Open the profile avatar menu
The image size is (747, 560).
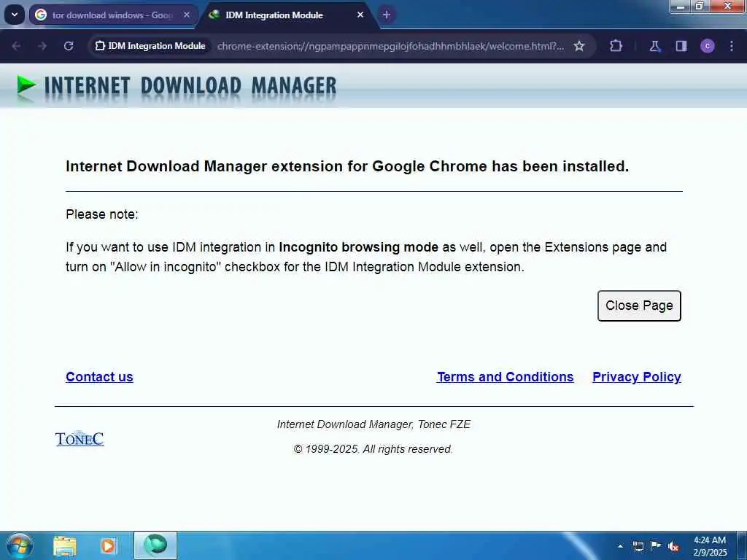point(707,46)
